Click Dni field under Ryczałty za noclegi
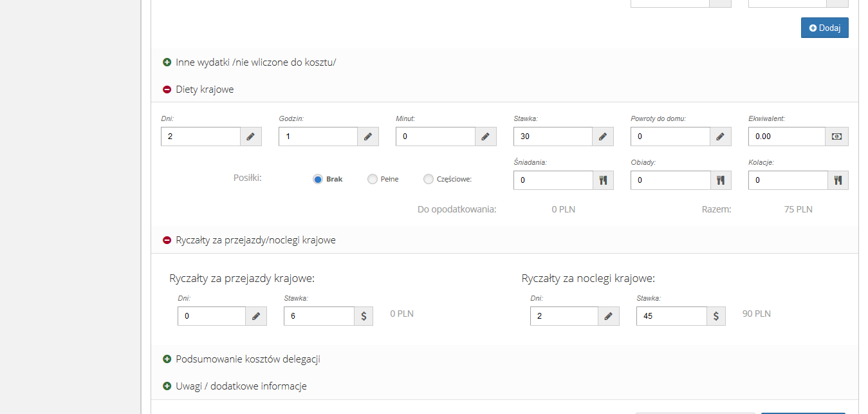Image resolution: width=868 pixels, height=414 pixels. coord(564,316)
